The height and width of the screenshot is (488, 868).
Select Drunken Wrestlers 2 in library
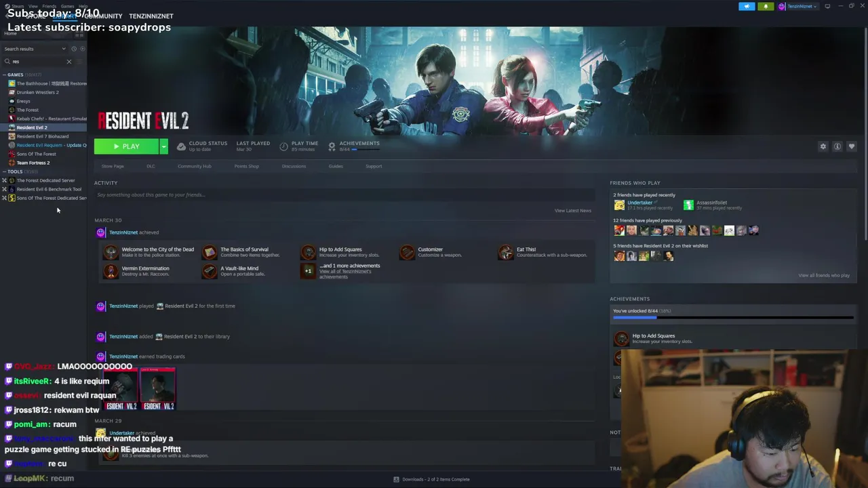click(37, 92)
